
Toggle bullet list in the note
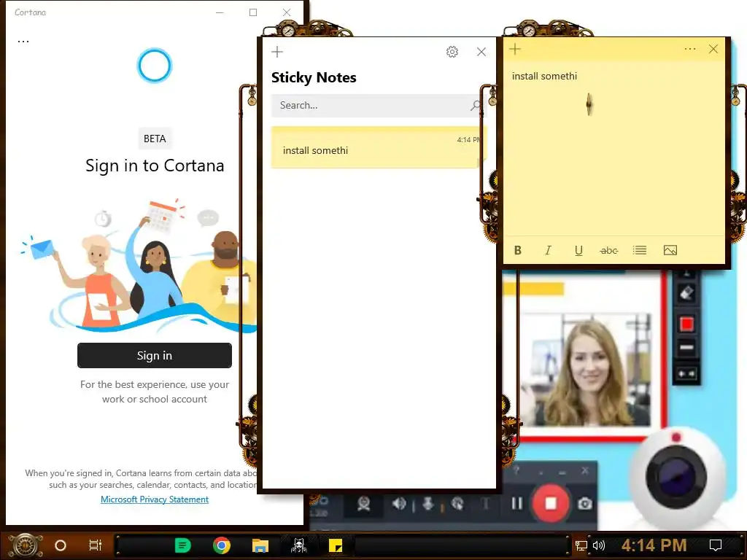[640, 251]
